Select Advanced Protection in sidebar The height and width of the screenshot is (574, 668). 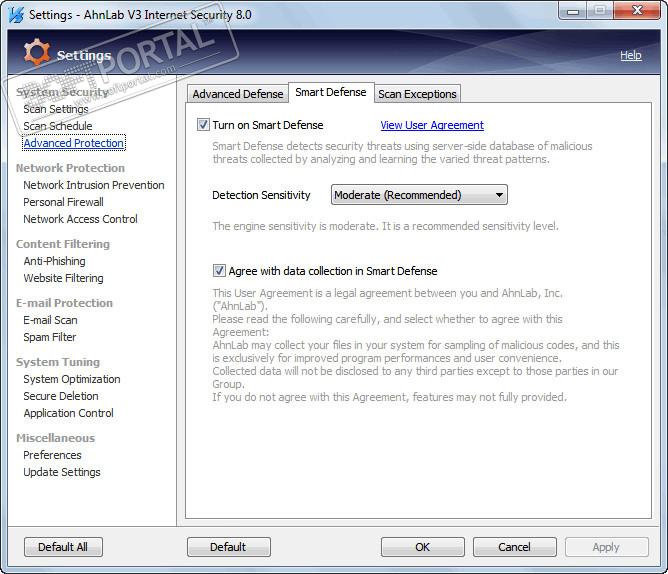74,143
